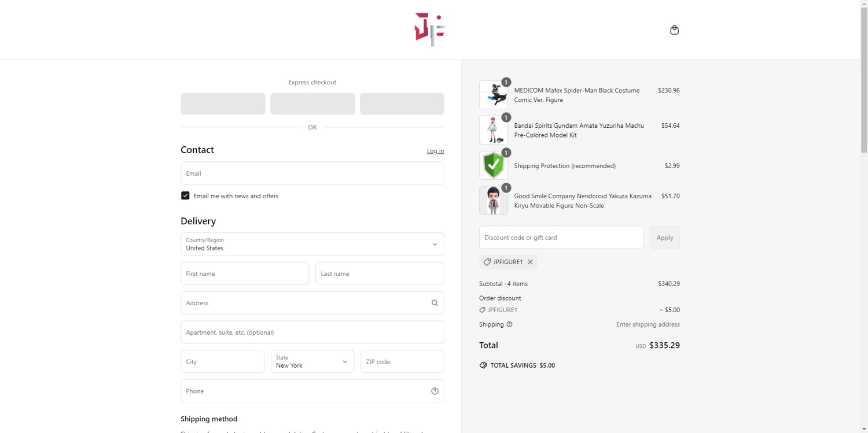Click the MEDICOM Mafex Spider-Man product name
The width and height of the screenshot is (868, 433).
[577, 95]
